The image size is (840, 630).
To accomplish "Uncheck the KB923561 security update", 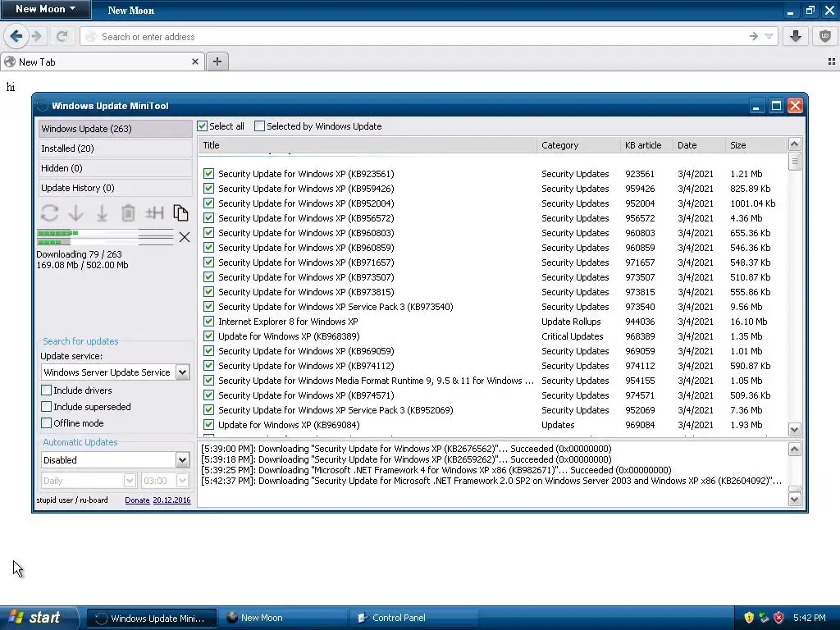I will 209,174.
